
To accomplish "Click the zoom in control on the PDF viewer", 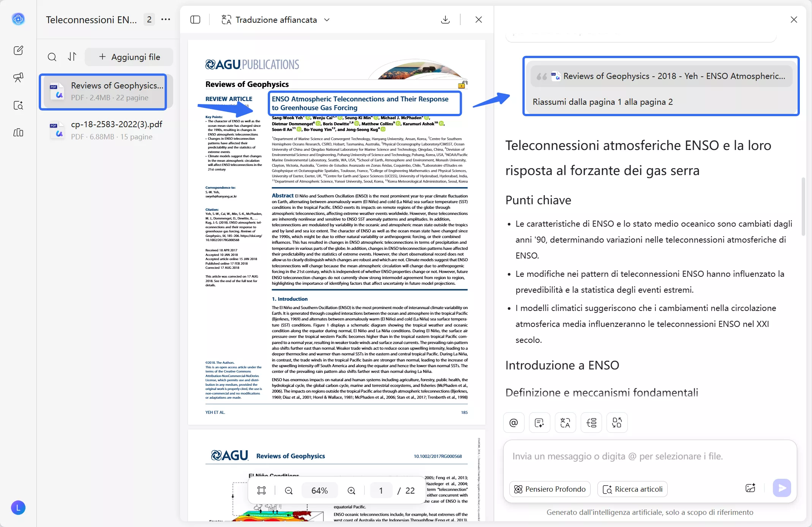I will coord(351,490).
